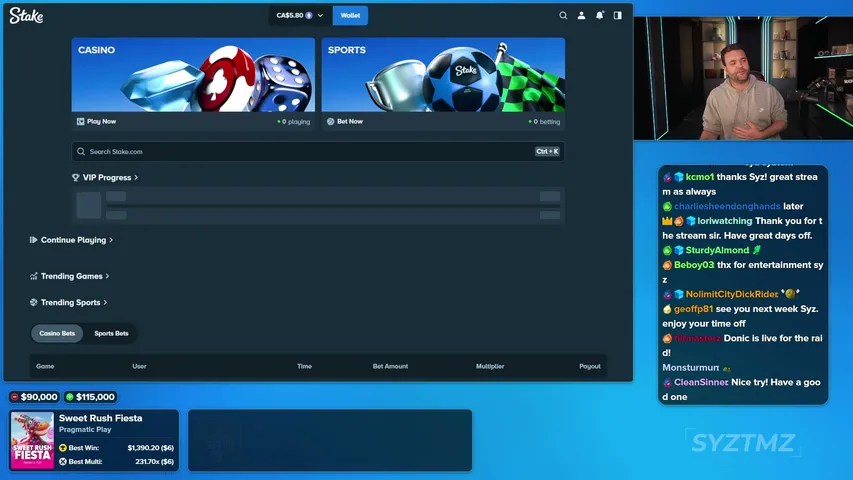Toggle the side panel icon in header

pyautogui.click(x=617, y=15)
